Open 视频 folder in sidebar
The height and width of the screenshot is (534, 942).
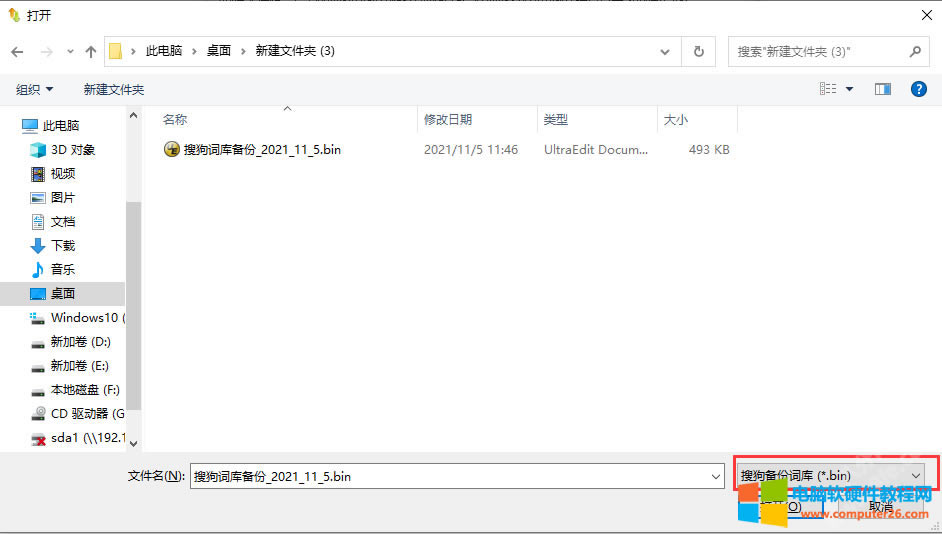(53, 174)
